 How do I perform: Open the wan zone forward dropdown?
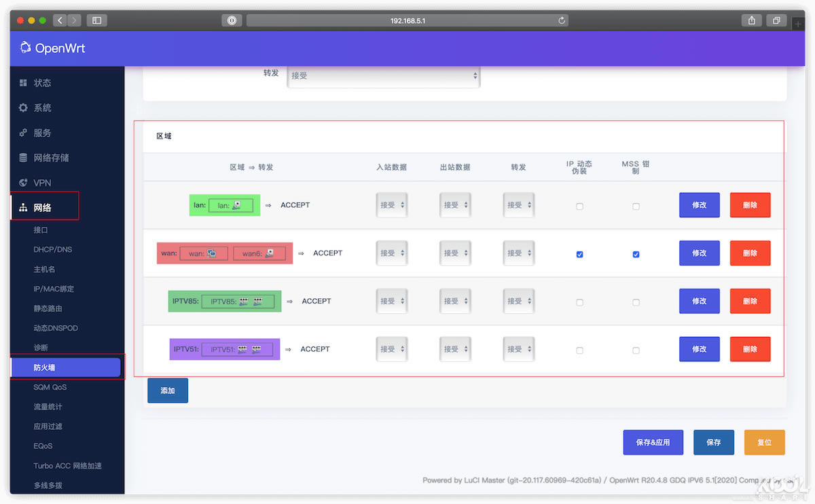click(519, 253)
